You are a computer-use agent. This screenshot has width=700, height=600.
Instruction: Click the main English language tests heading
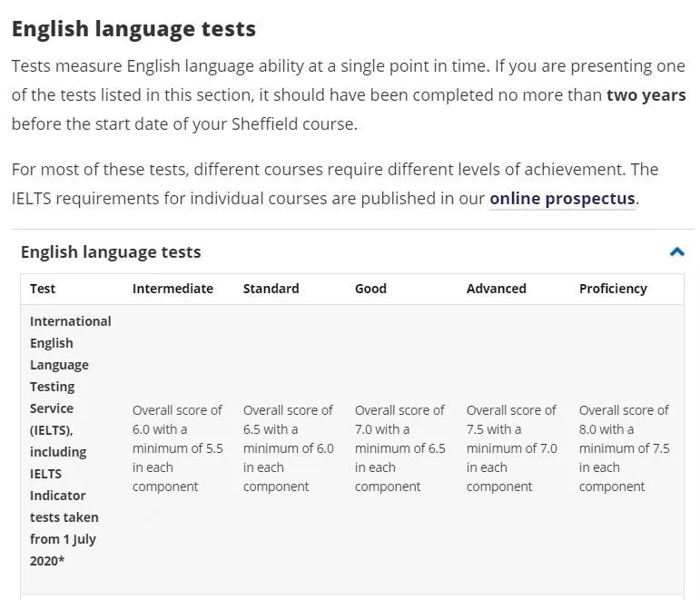tap(133, 29)
